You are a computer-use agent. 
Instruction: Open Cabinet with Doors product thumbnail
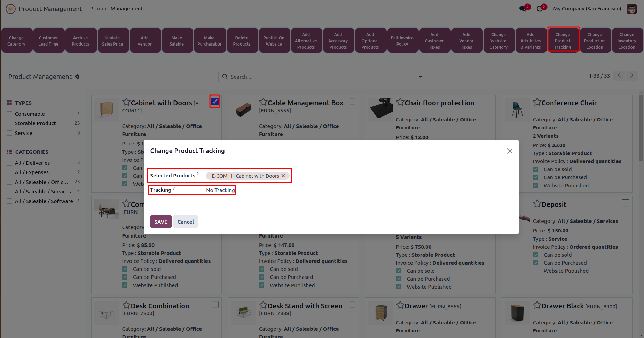coord(107,110)
